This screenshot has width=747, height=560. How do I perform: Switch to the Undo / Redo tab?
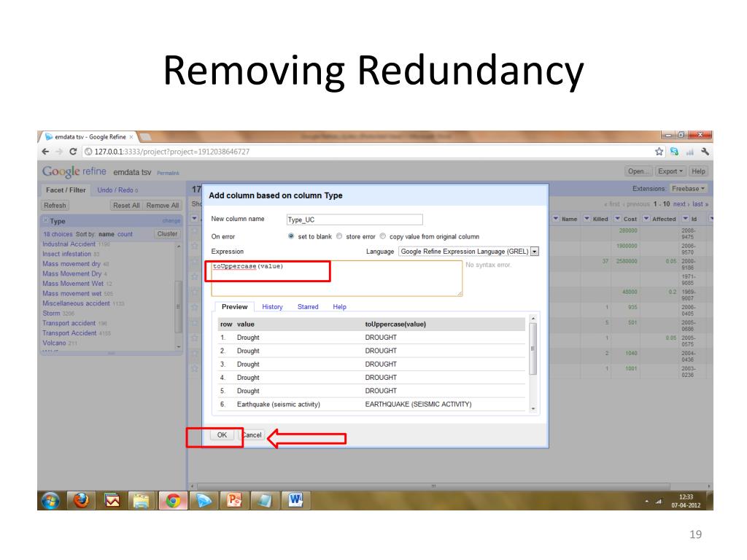pos(117,190)
